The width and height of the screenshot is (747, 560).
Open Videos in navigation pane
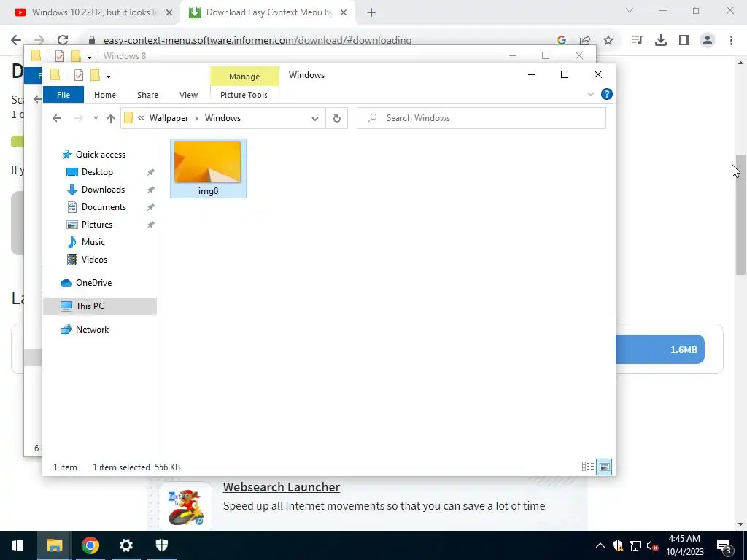[94, 260]
